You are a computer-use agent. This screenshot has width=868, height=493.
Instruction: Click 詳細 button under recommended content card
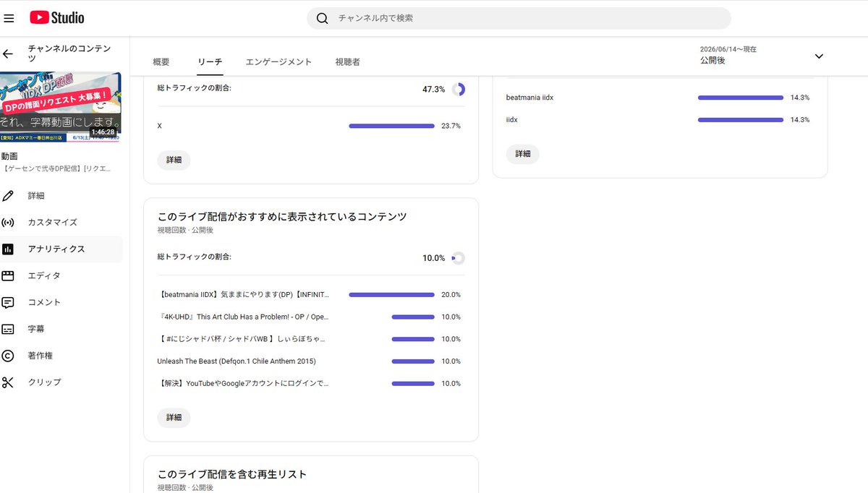174,418
